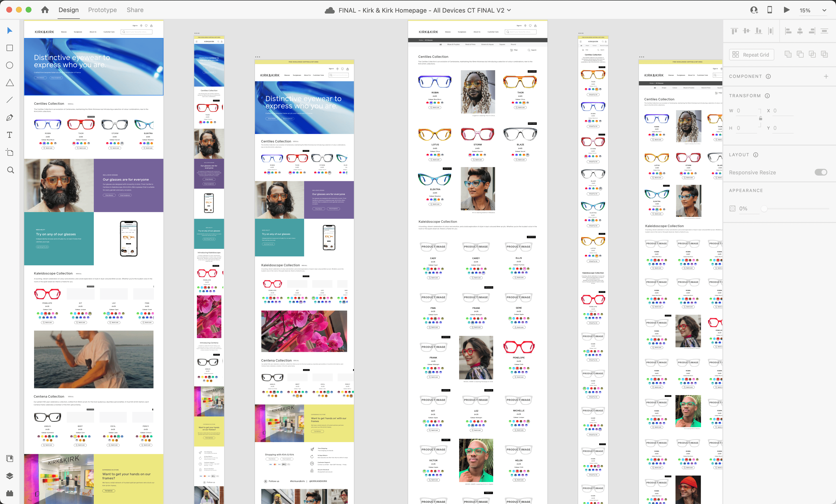
Task: Open the Layers panel icon
Action: (10, 476)
